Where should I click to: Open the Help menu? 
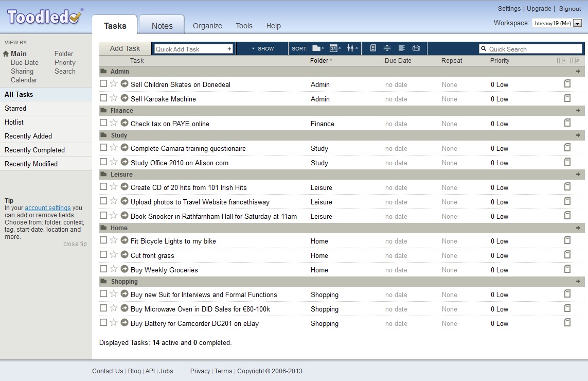coord(273,26)
